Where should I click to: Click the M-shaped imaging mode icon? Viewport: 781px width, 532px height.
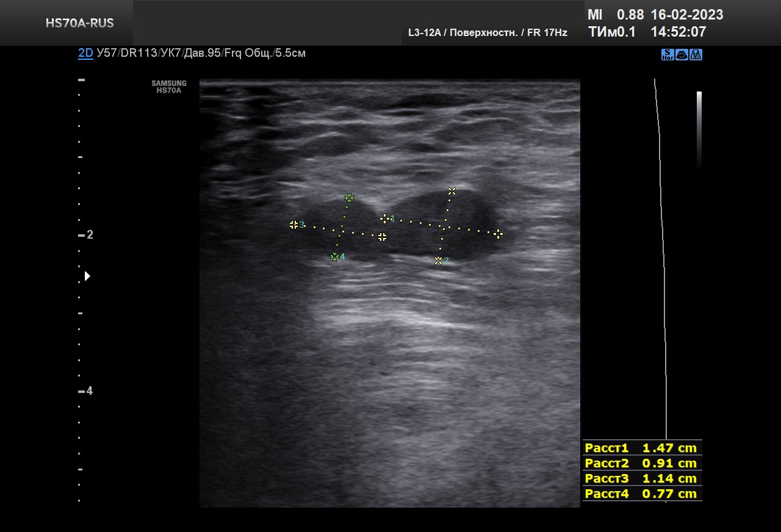click(696, 54)
